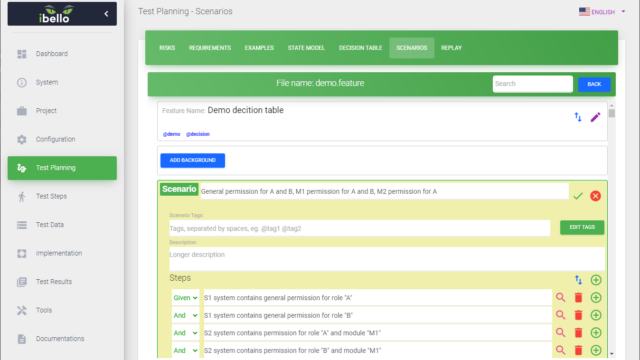Open Configuration in the sidebar

click(x=62, y=139)
